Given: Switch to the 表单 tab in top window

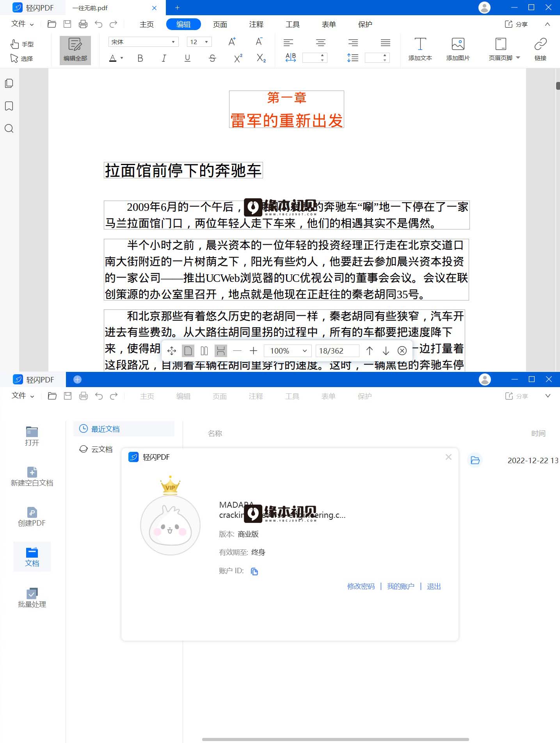Looking at the screenshot, I should (329, 24).
